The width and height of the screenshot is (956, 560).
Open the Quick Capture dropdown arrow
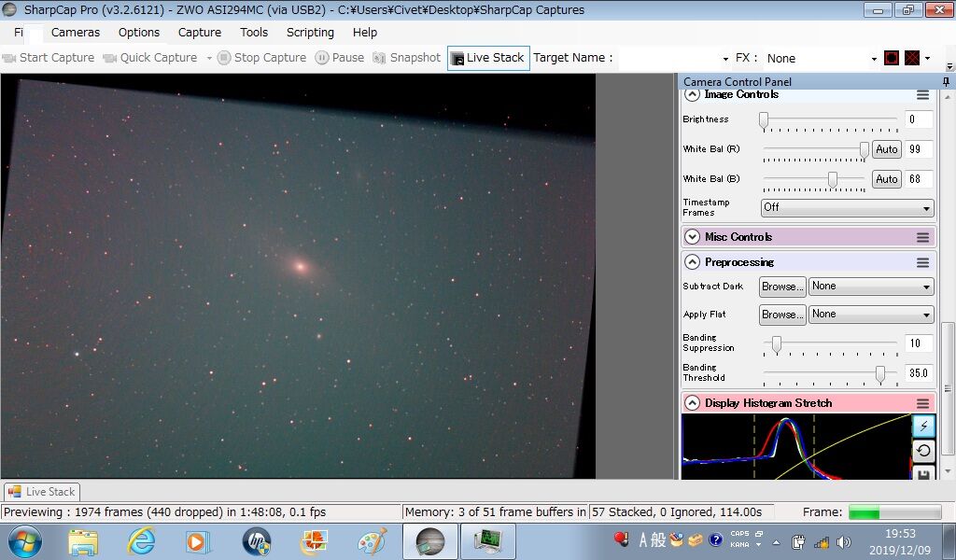(x=209, y=59)
